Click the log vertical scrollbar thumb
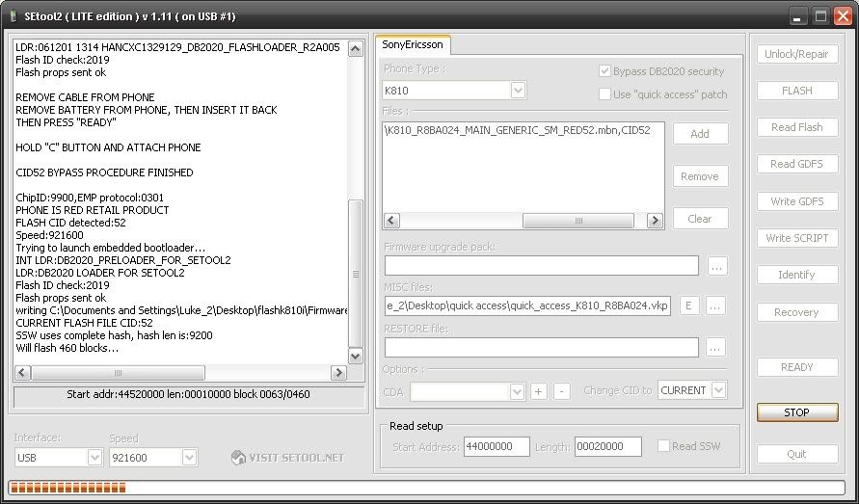859x504 pixels. (x=356, y=274)
